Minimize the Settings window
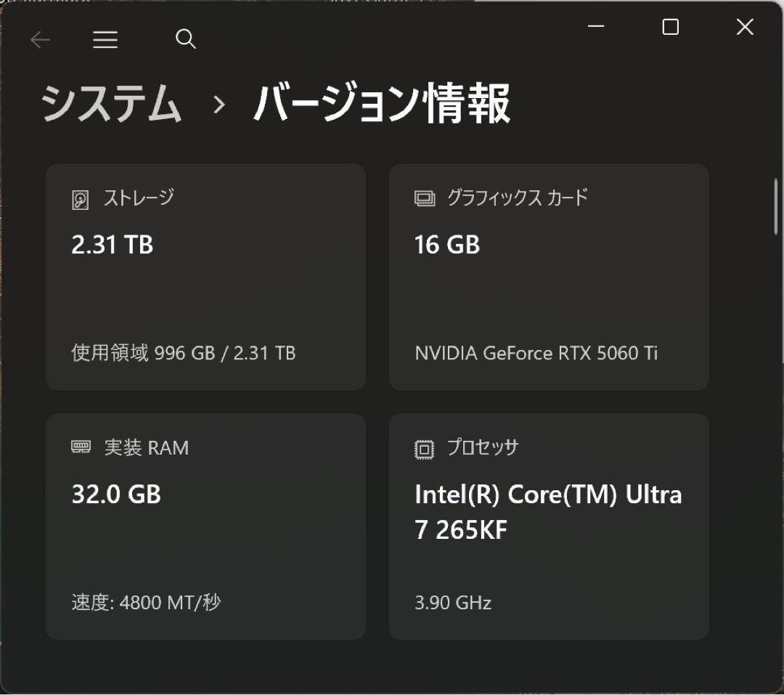 coord(596,27)
